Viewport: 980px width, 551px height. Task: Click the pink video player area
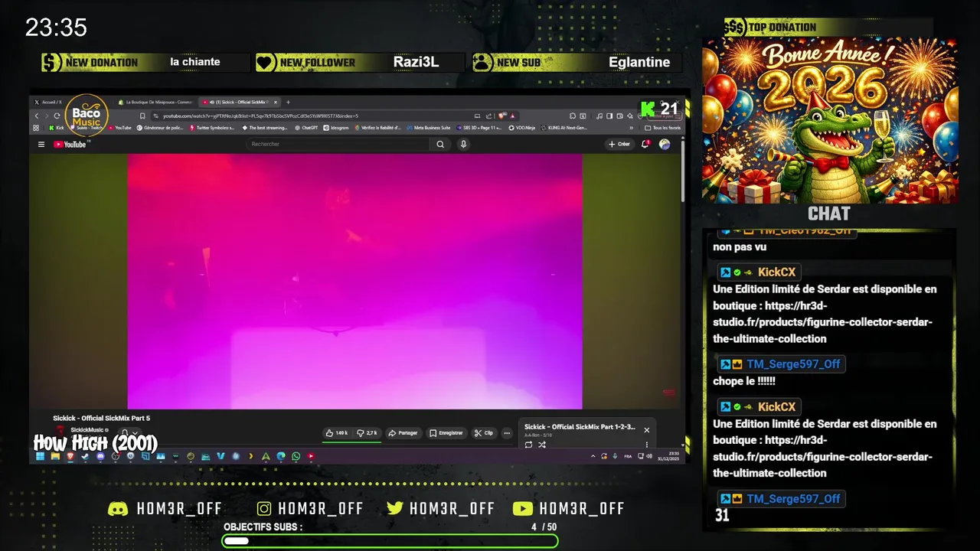pos(354,282)
